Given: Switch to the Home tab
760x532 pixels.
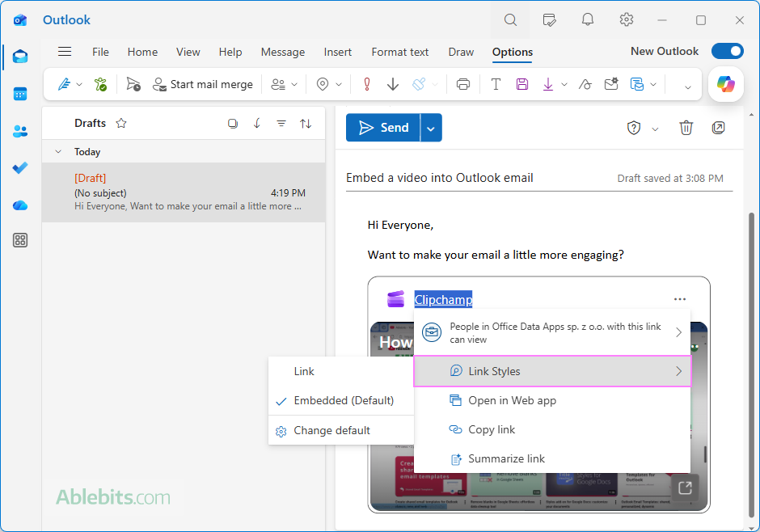Looking at the screenshot, I should [x=142, y=52].
